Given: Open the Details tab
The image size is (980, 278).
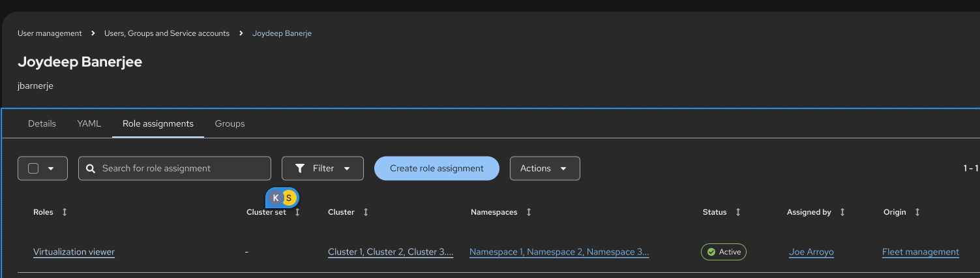Looking at the screenshot, I should (42, 123).
